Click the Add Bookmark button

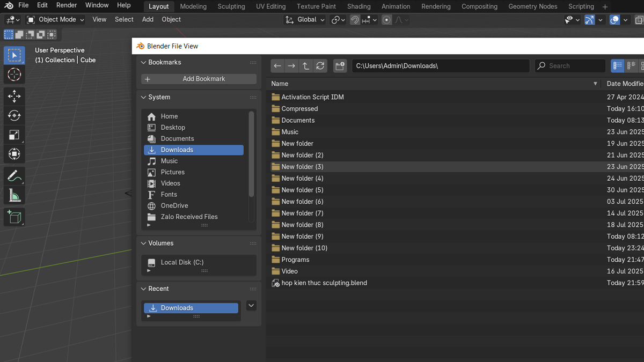coord(199,79)
